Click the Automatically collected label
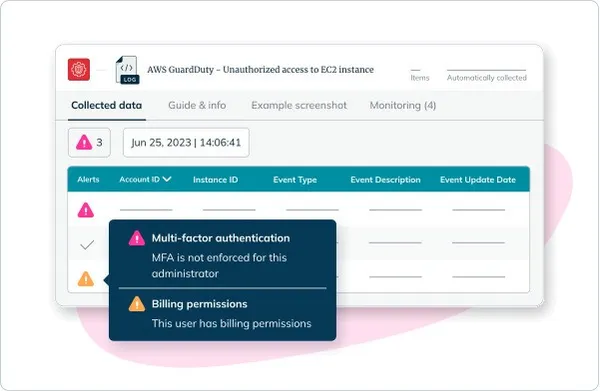600x391 pixels. tap(487, 78)
